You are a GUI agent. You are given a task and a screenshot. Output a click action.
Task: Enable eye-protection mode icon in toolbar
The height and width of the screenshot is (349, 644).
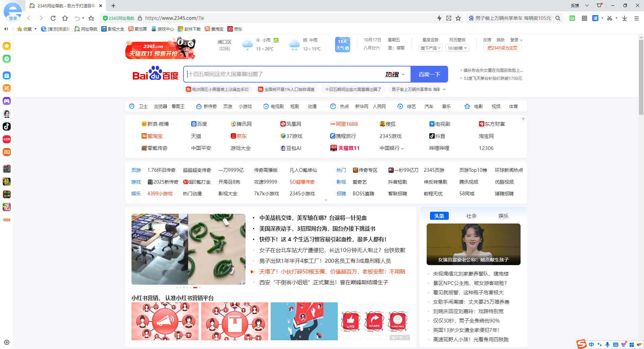[572, 18]
